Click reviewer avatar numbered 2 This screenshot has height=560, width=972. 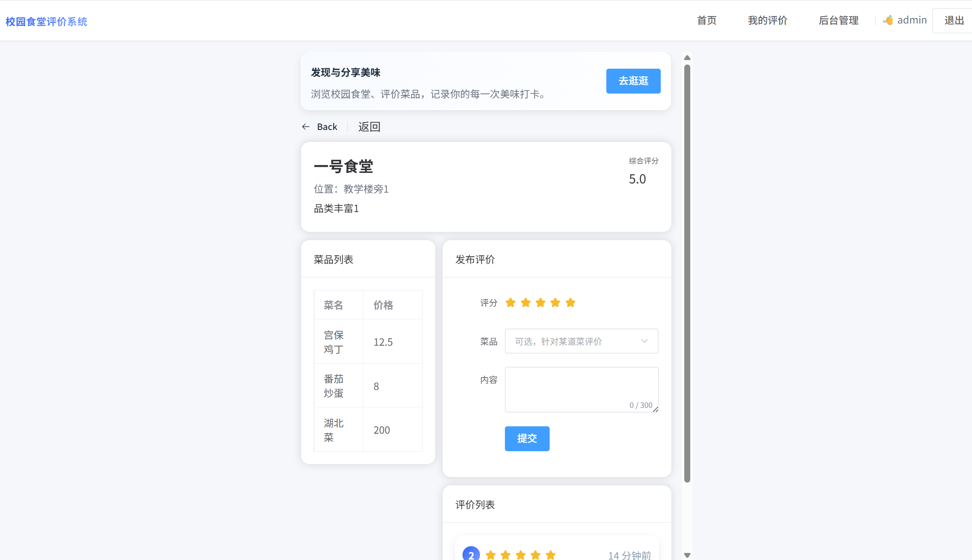tap(471, 554)
